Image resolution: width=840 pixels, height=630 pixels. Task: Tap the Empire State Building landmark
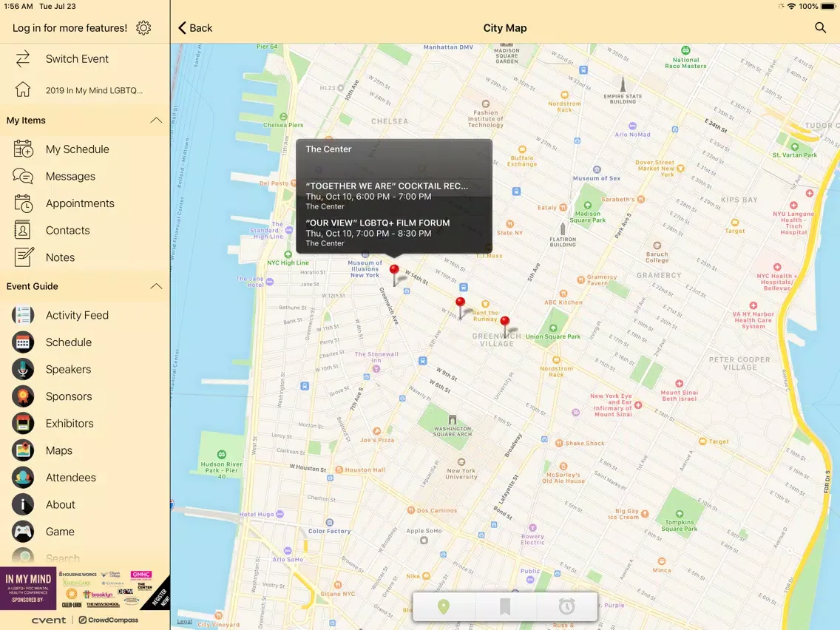coord(623,89)
